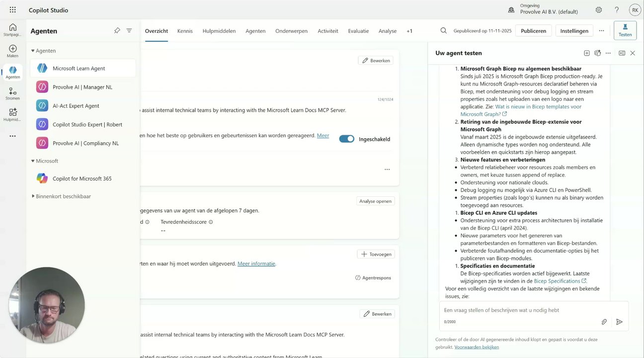Open environment picker Provolve AI B.V.
This screenshot has width=644, height=358.
tap(543, 9)
